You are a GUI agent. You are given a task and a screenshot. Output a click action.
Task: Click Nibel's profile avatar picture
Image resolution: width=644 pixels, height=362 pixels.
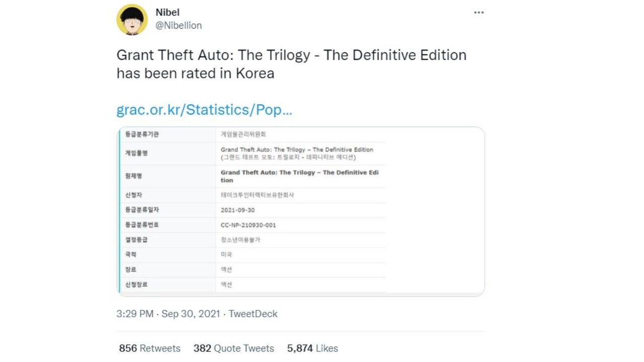(x=132, y=20)
